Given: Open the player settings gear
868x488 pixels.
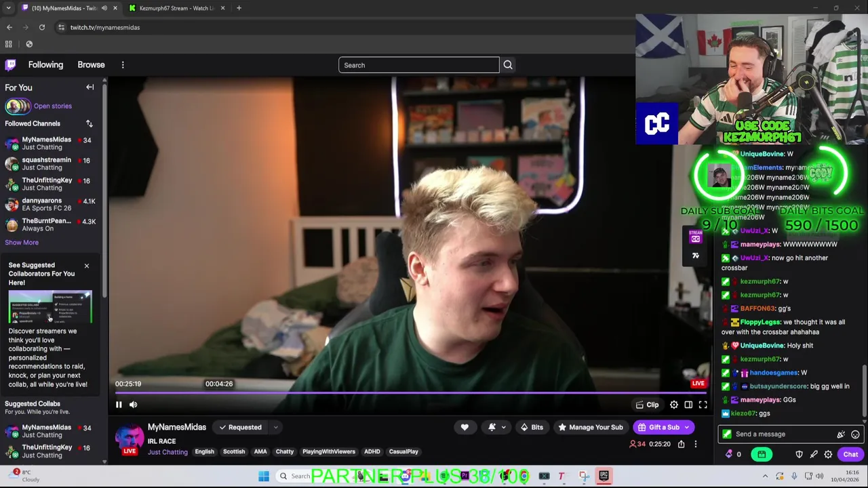Looking at the screenshot, I should (x=674, y=405).
